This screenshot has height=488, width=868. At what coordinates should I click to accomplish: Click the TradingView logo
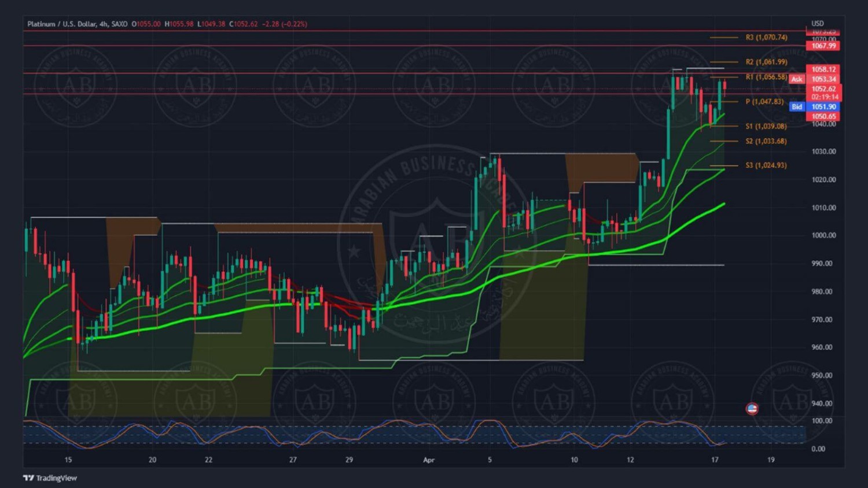(x=50, y=478)
